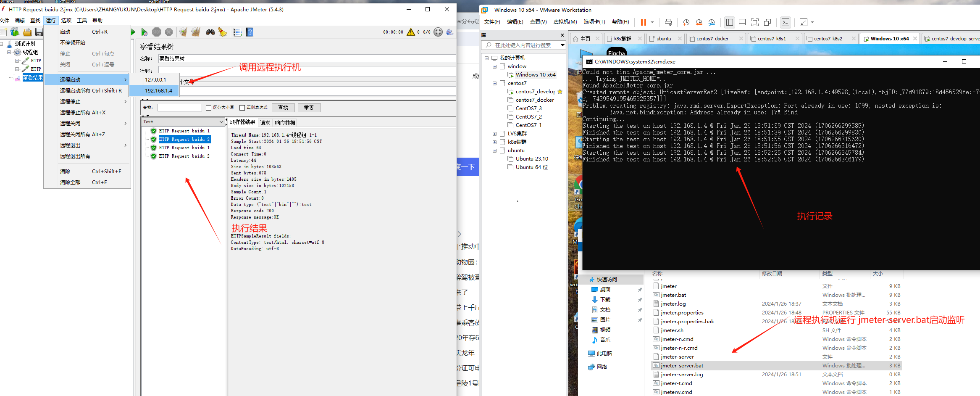Toggle the case sensitive (区分大小写) checkbox

point(208,108)
